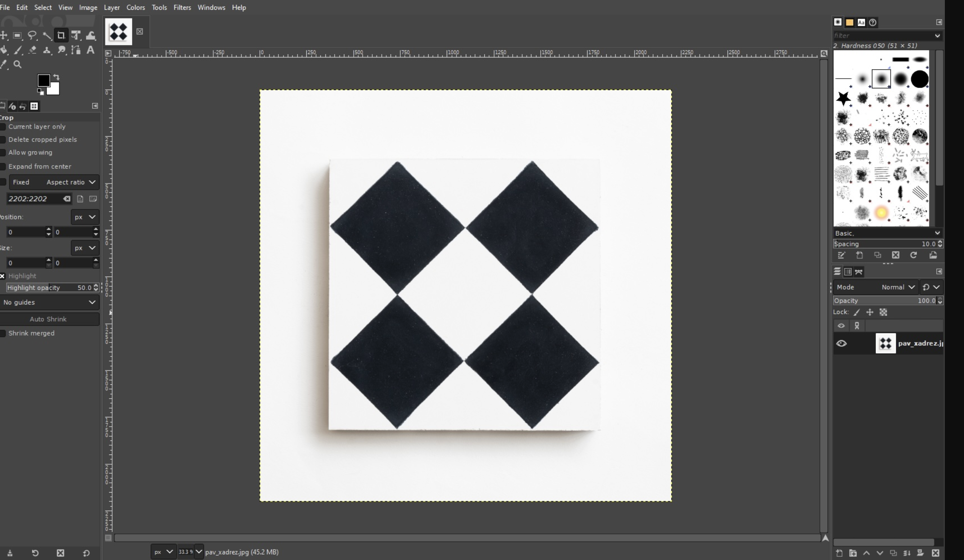Select the Fuzzy Select magic wand tool
This screenshot has width=964, height=560.
[x=47, y=36]
